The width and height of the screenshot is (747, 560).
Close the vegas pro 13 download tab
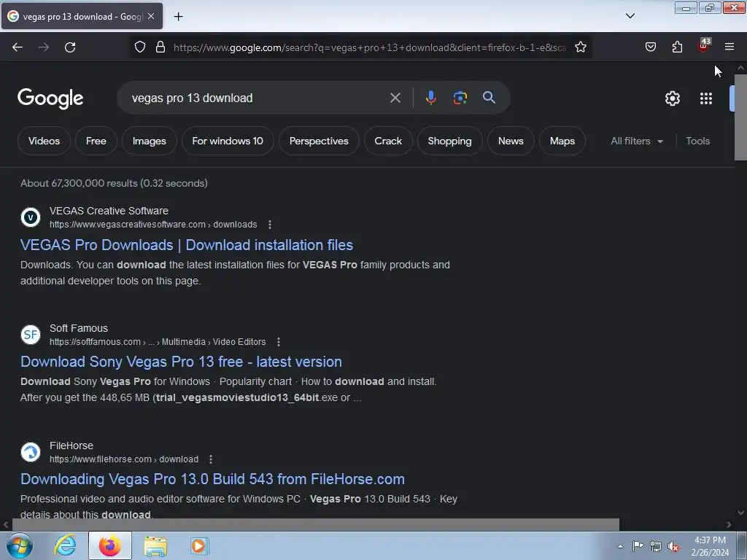(151, 16)
